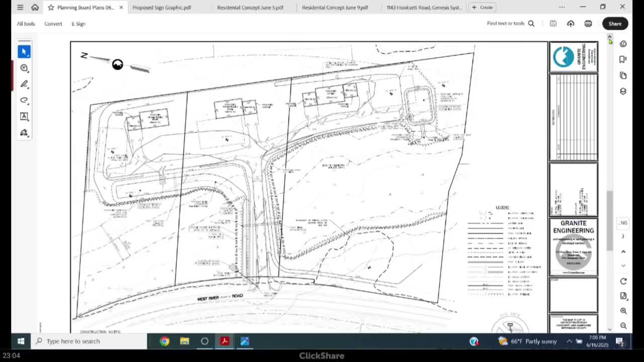The image size is (644, 362).
Task: Open the 66°F Partly sunny weather widget
Action: pos(527,341)
